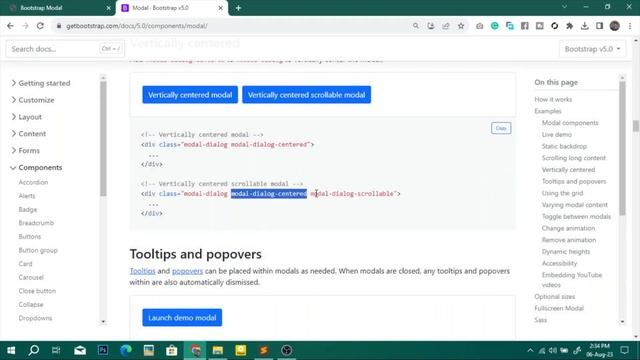Image resolution: width=640 pixels, height=360 pixels.
Task: Click the browser forward arrow
Action: 25,26
